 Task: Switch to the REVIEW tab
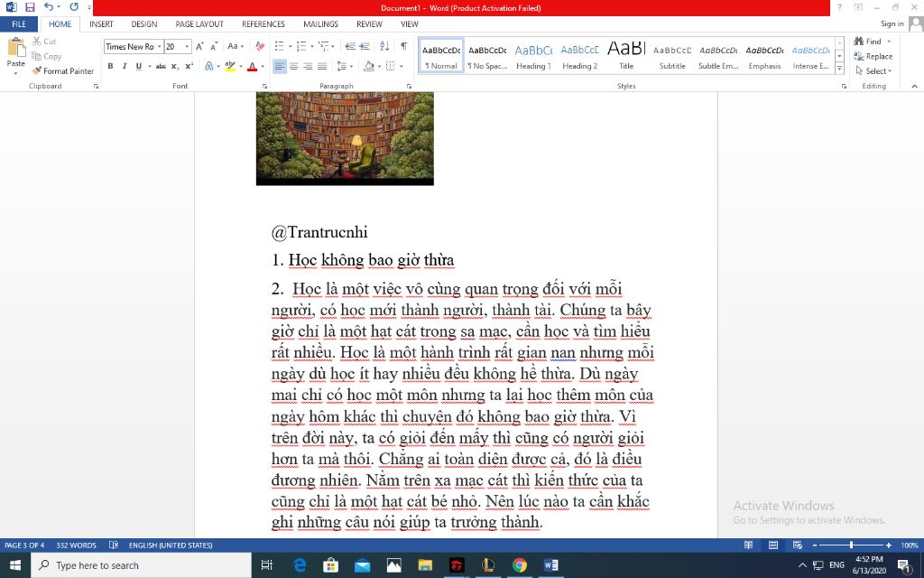[369, 24]
